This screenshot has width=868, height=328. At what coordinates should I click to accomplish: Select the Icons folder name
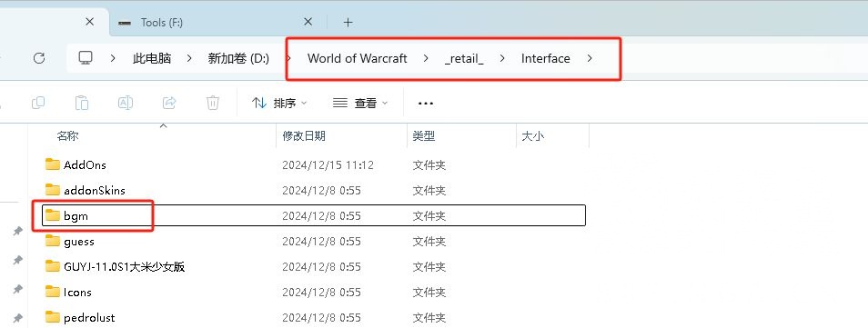click(77, 292)
